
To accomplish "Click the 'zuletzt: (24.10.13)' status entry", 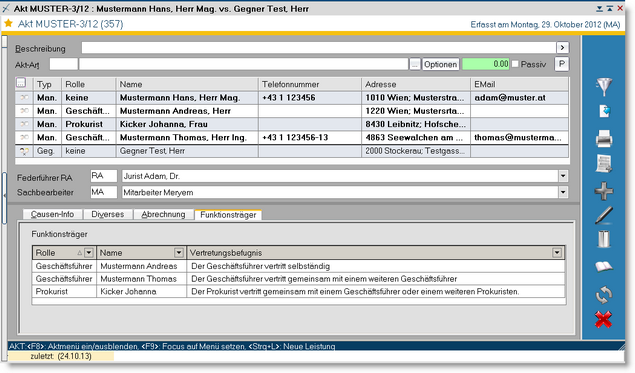I will pyautogui.click(x=61, y=356).
